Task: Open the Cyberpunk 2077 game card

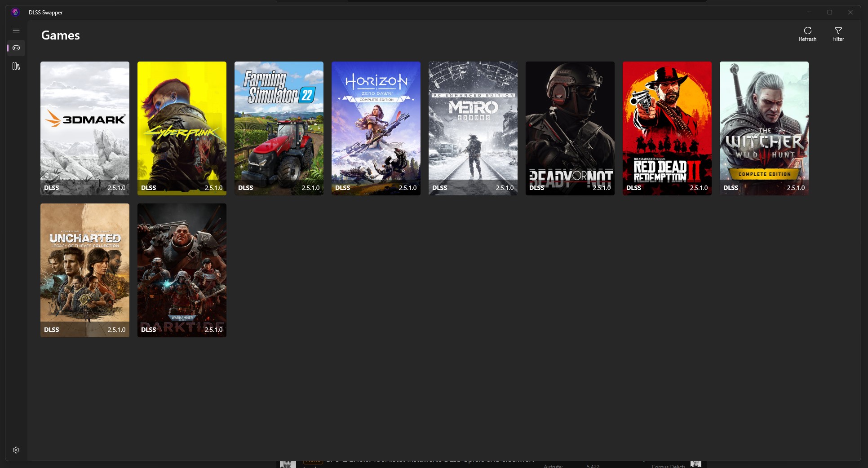Action: [182, 128]
